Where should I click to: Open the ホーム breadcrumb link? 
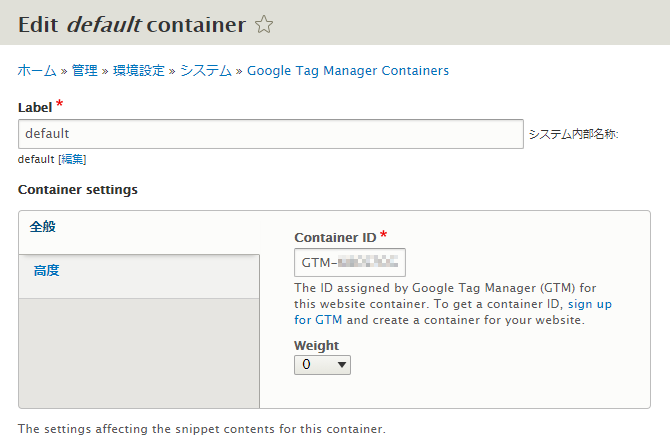37,71
